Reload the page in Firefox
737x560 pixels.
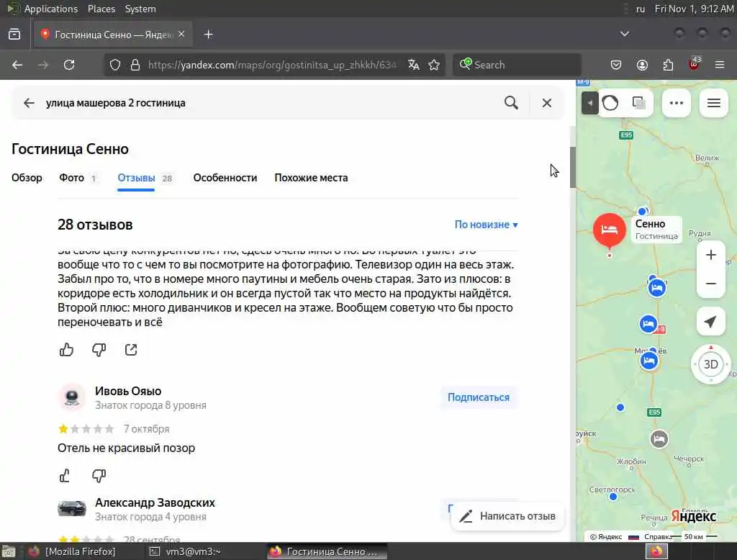click(69, 65)
